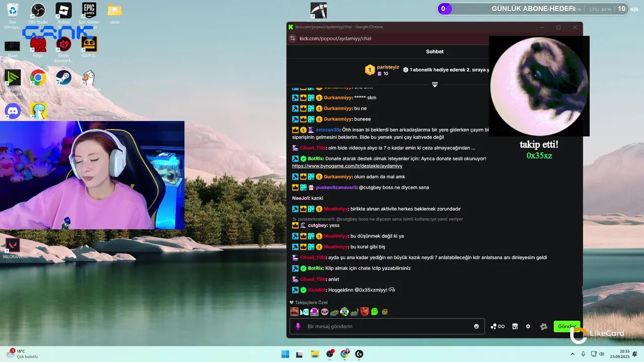Image resolution: width=644 pixels, height=362 pixels.
Task: Open the blue dinosaur game shortcut
Action: tap(38, 111)
